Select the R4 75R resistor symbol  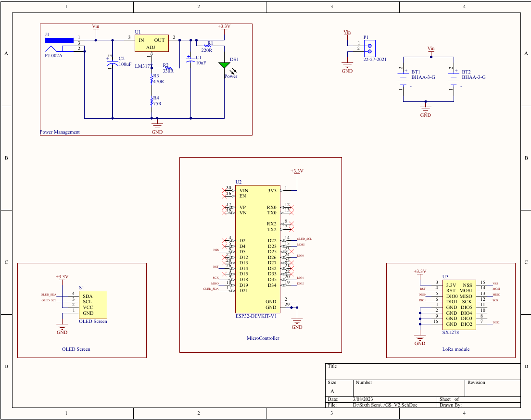(x=152, y=102)
